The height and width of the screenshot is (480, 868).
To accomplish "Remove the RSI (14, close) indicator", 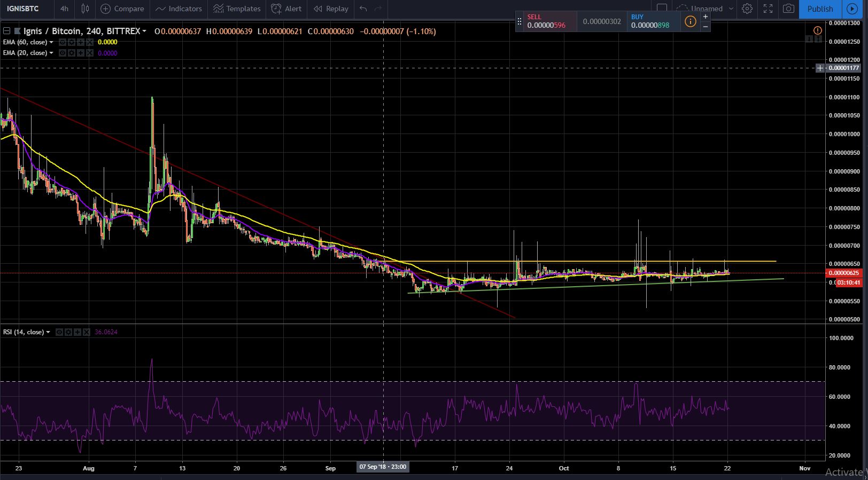I will 87,332.
